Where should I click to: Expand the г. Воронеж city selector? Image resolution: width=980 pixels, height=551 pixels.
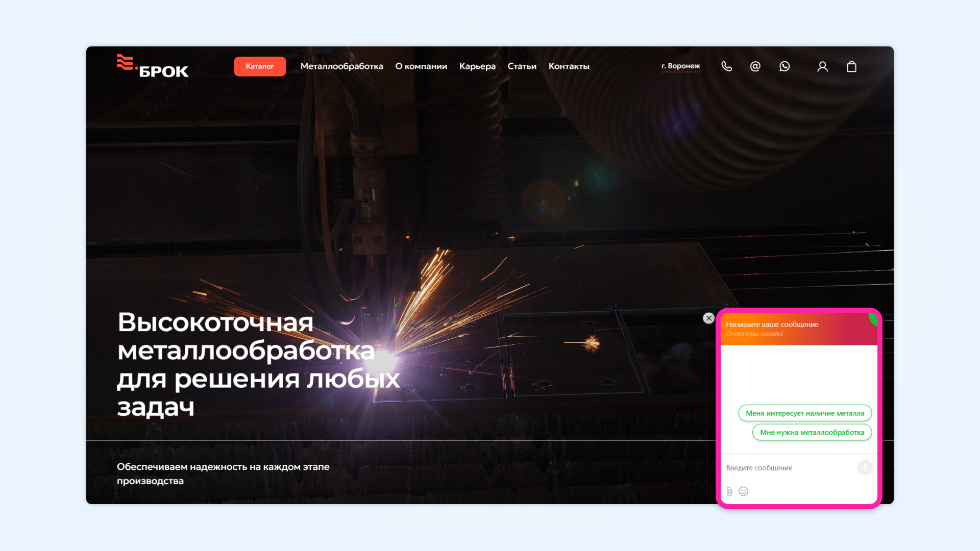680,66
